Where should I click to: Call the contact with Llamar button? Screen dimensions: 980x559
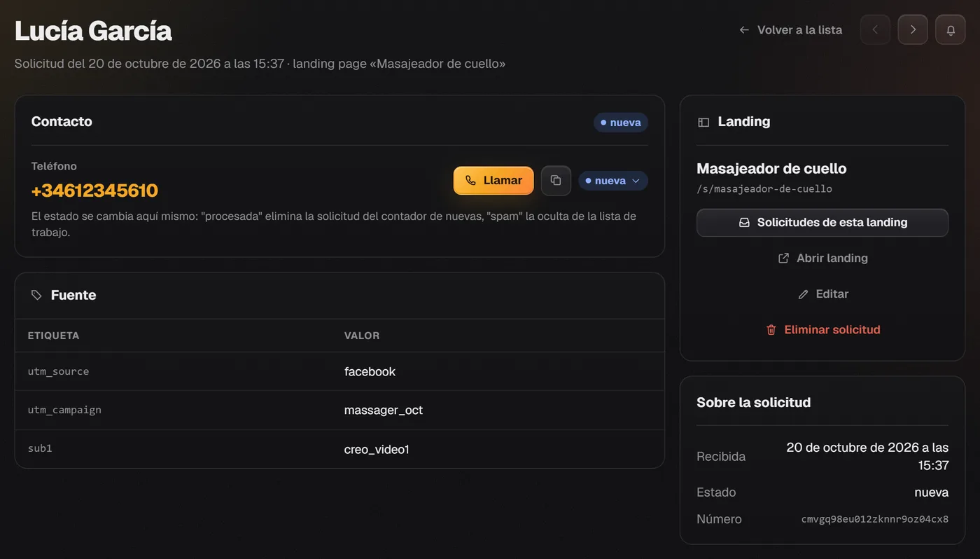493,181
